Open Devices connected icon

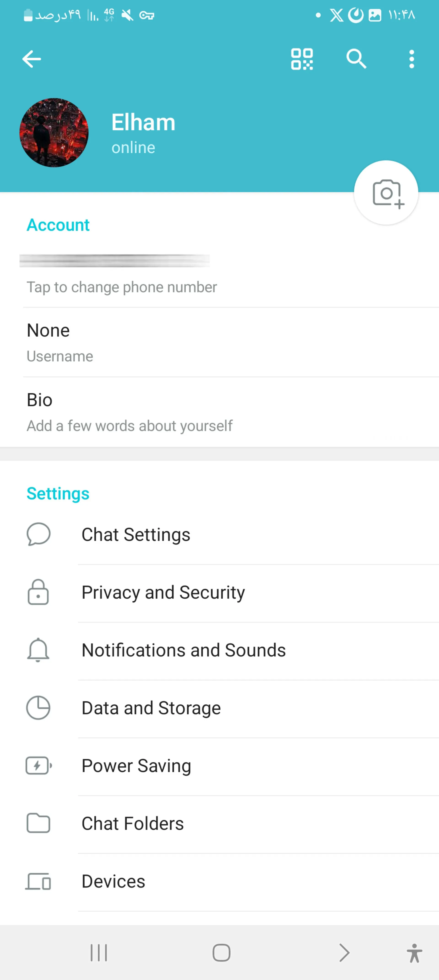click(x=38, y=881)
